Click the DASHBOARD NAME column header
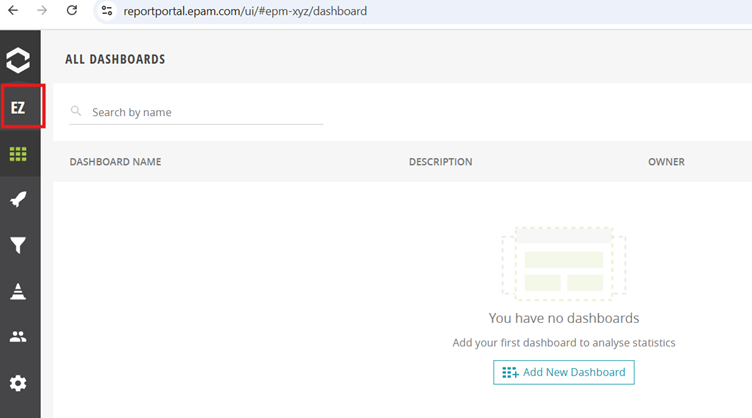Viewport: 752px width, 418px height. point(115,162)
